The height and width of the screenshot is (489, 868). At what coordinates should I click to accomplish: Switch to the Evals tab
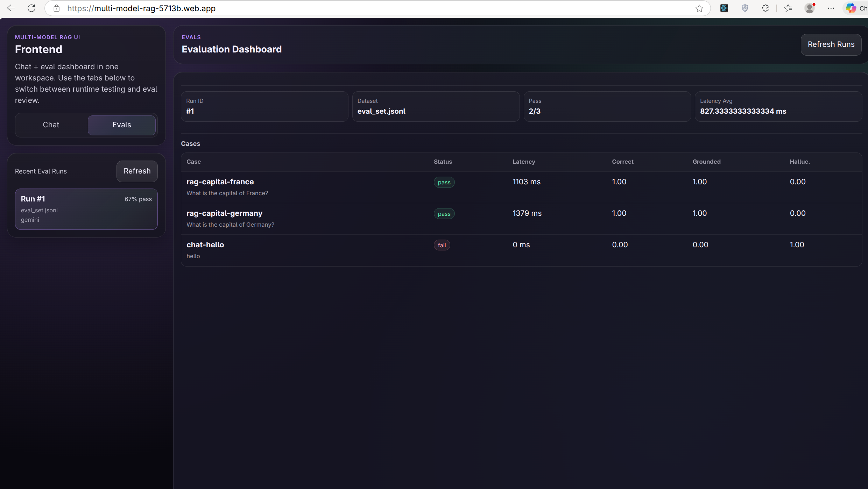(x=122, y=125)
